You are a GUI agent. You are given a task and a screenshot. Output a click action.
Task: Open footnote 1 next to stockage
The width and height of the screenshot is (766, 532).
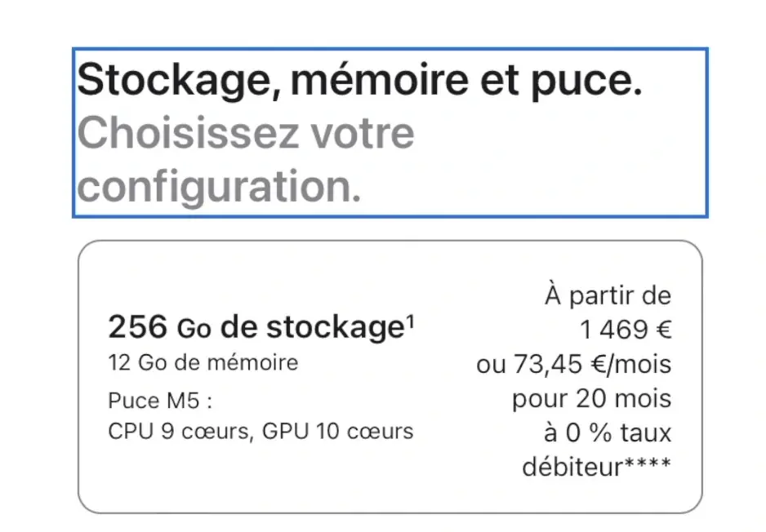coord(410,319)
